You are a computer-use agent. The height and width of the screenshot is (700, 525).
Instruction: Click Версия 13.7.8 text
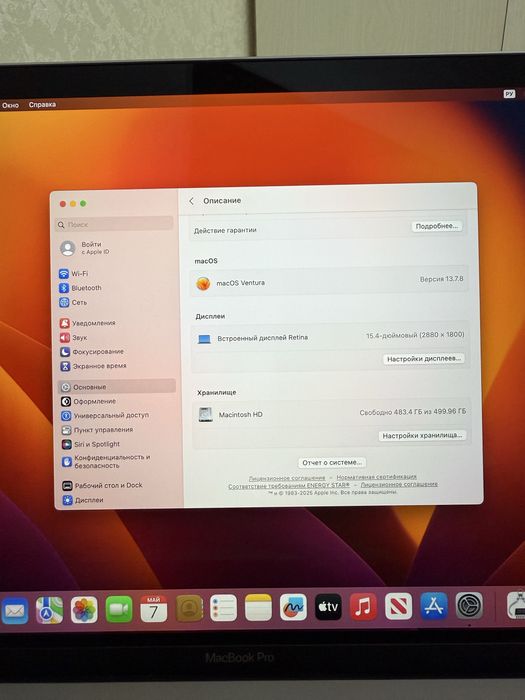click(x=442, y=279)
